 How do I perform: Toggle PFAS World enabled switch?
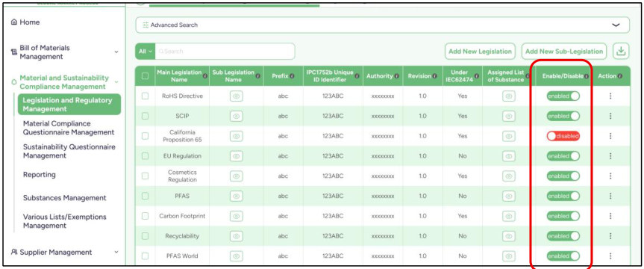pyautogui.click(x=563, y=256)
